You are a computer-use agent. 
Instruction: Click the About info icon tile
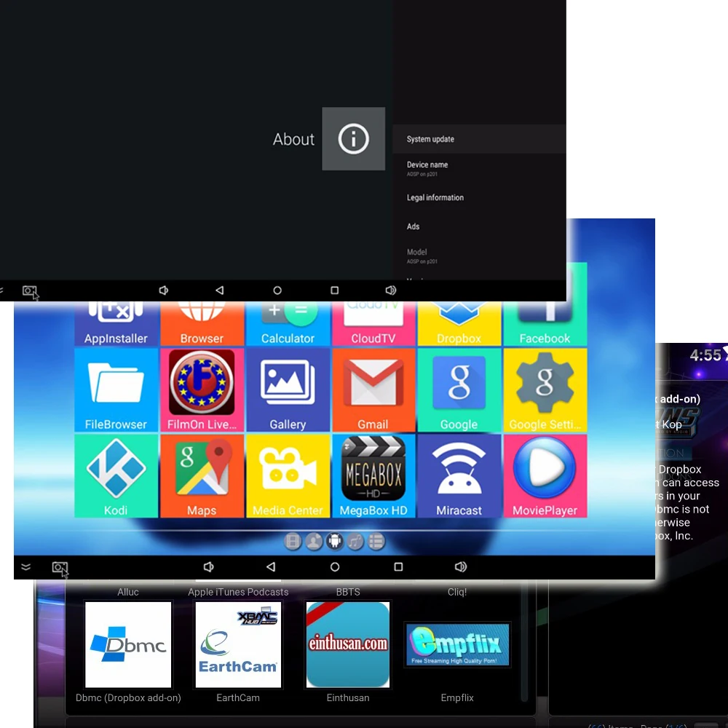click(353, 139)
